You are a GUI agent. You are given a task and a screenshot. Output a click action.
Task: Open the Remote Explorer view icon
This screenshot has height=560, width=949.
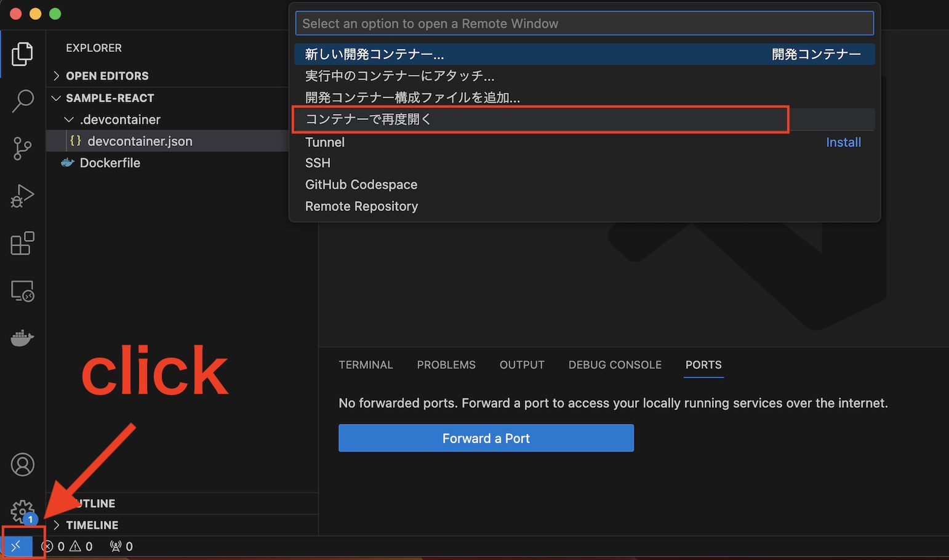click(x=22, y=290)
